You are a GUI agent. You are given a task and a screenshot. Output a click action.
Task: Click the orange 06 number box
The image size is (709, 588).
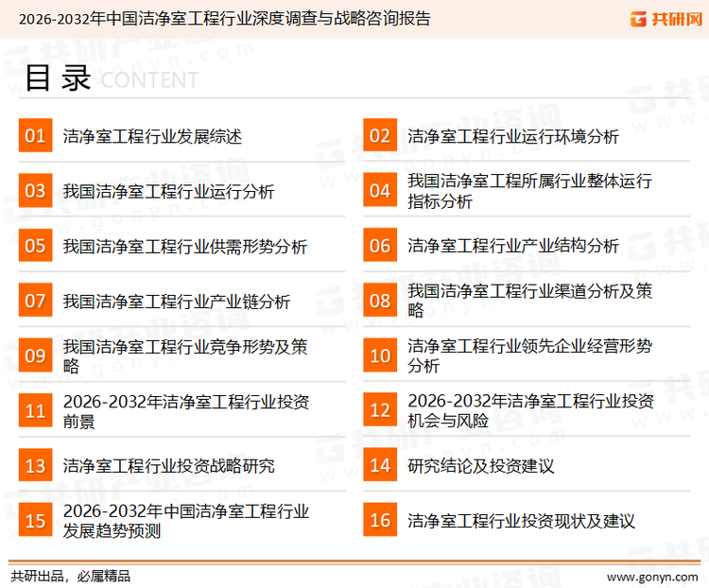[x=380, y=245]
